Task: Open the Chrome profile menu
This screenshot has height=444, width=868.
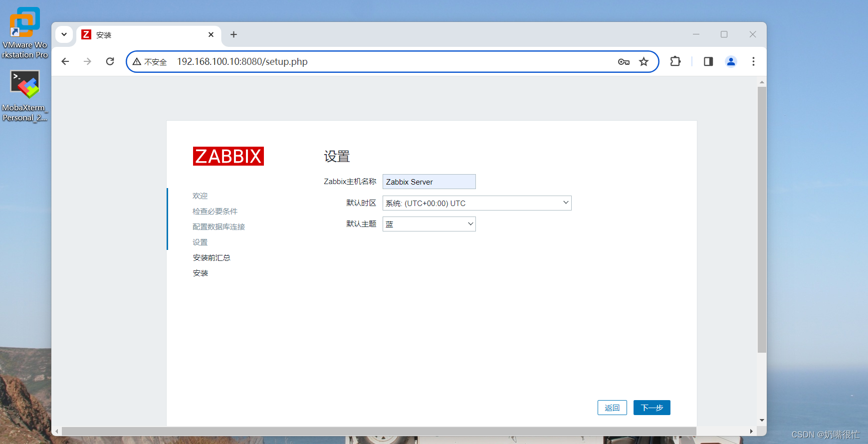Action: [731, 61]
